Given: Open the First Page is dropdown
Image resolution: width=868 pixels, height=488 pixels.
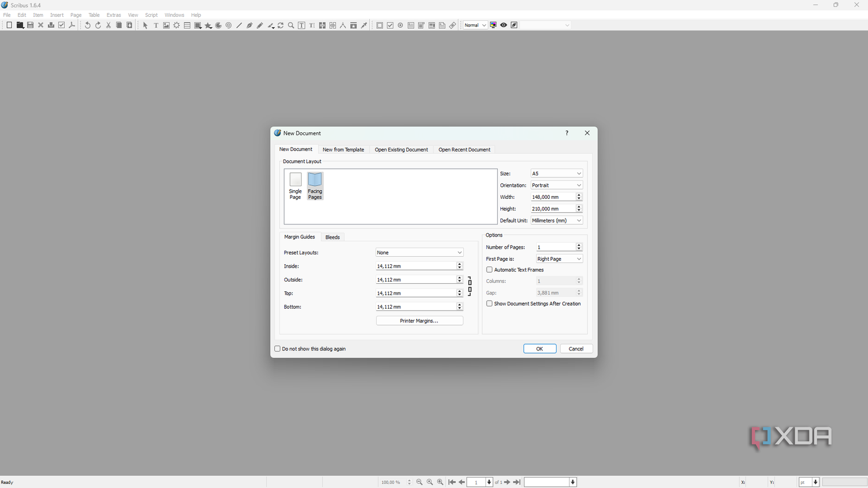Looking at the screenshot, I should pyautogui.click(x=559, y=259).
